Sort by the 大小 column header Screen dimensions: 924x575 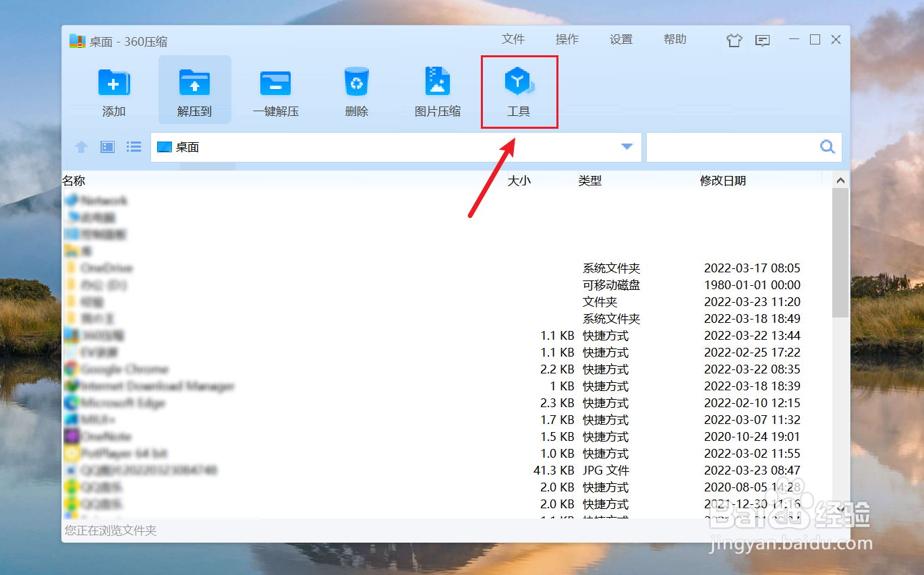pos(519,180)
